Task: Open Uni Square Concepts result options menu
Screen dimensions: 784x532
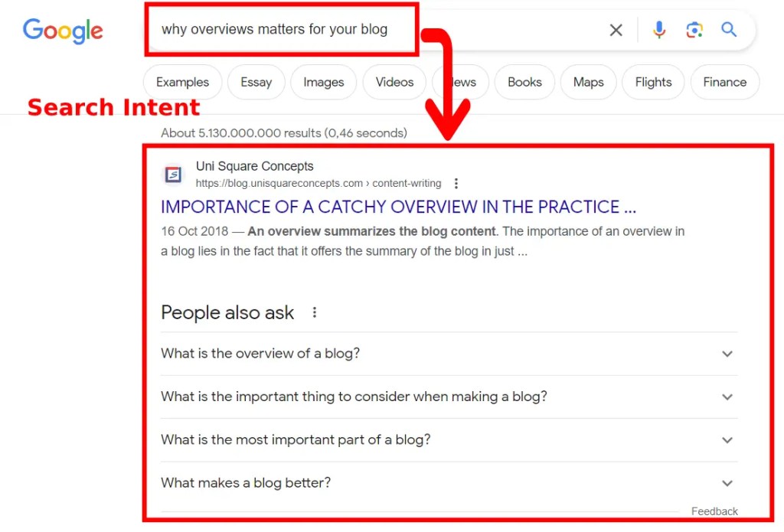Action: point(456,184)
